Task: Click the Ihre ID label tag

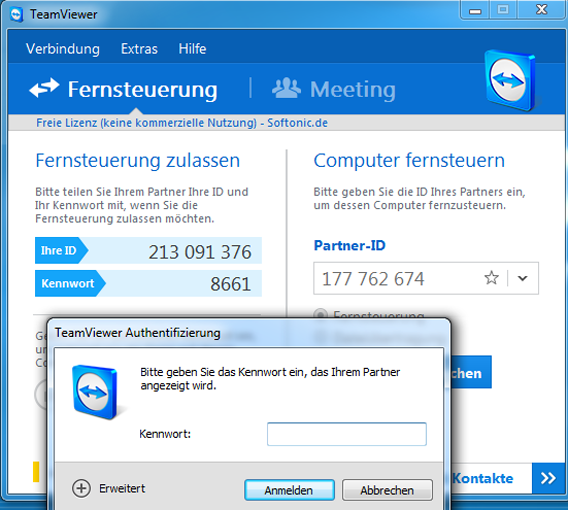Action: click(61, 250)
